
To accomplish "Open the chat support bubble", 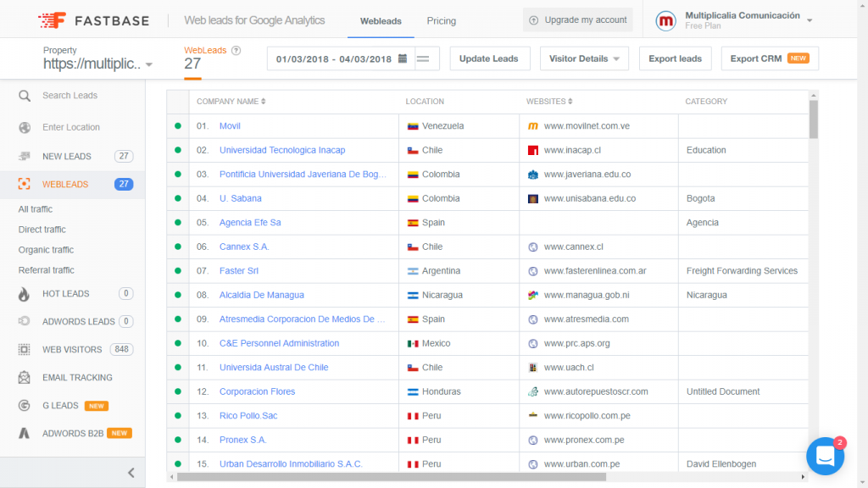I will (x=825, y=456).
